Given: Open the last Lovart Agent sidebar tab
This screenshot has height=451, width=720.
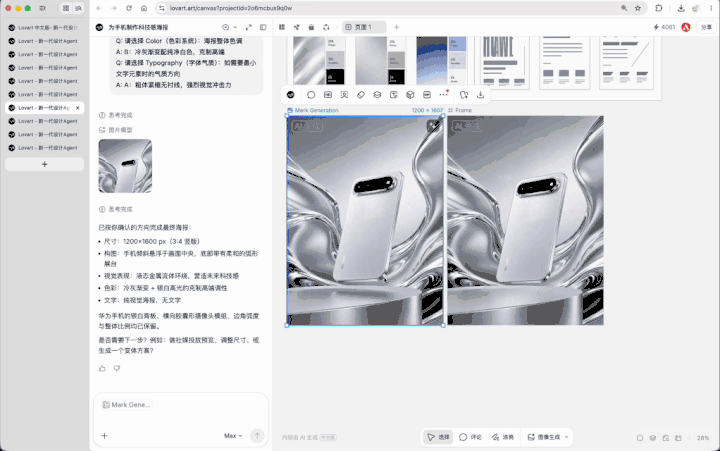Looking at the screenshot, I should [x=44, y=148].
